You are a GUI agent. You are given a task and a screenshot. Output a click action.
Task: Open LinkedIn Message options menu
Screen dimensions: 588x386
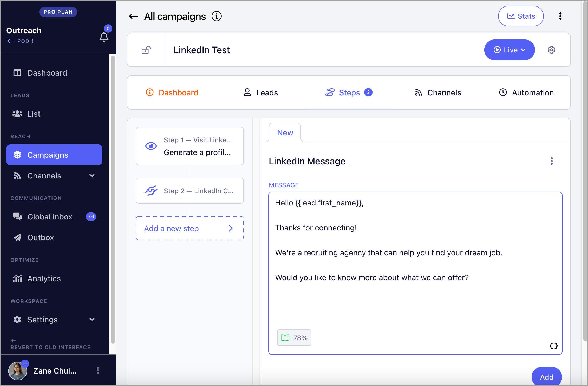tap(552, 161)
